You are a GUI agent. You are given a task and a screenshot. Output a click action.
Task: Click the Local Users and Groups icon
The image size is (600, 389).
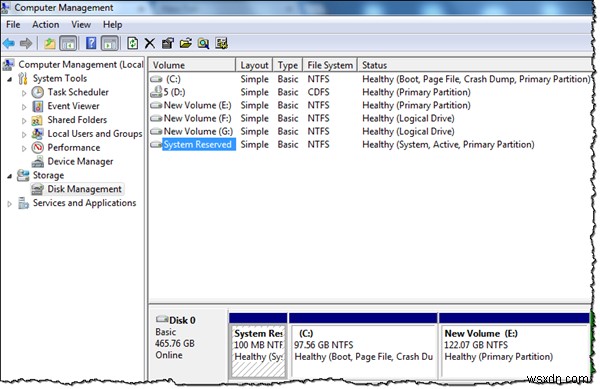pyautogui.click(x=38, y=134)
